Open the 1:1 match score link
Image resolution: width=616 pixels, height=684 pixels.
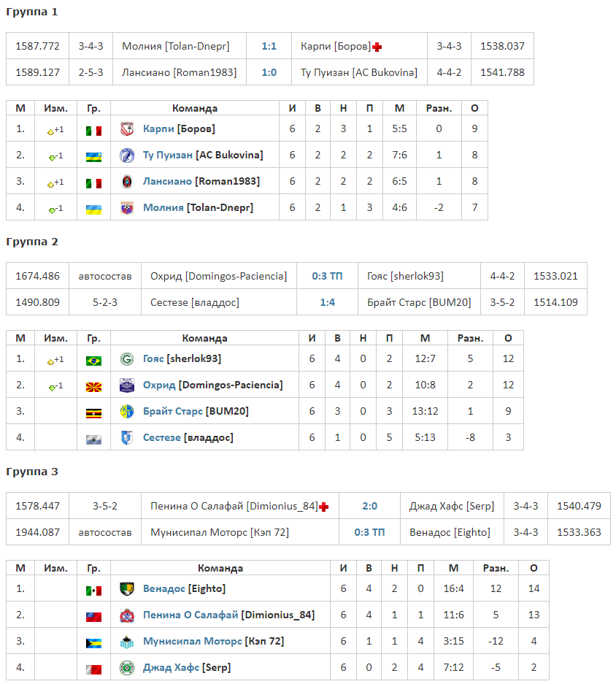pos(269,46)
